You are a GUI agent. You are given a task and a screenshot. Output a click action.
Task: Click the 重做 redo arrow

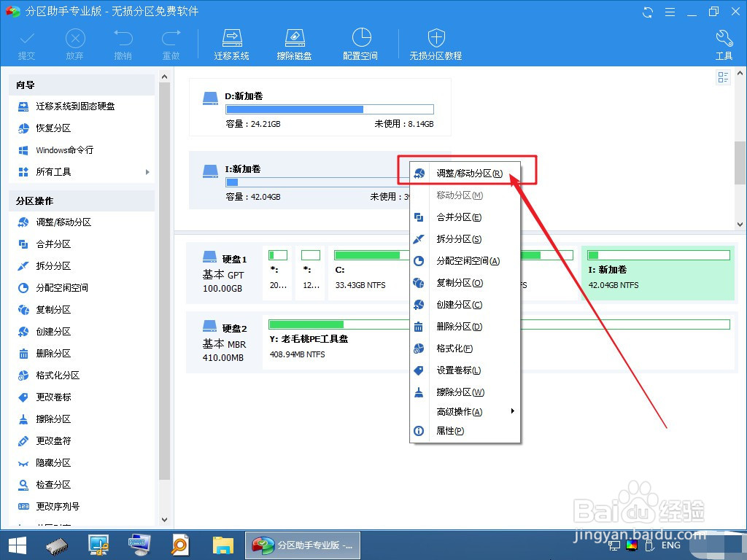pyautogui.click(x=171, y=45)
